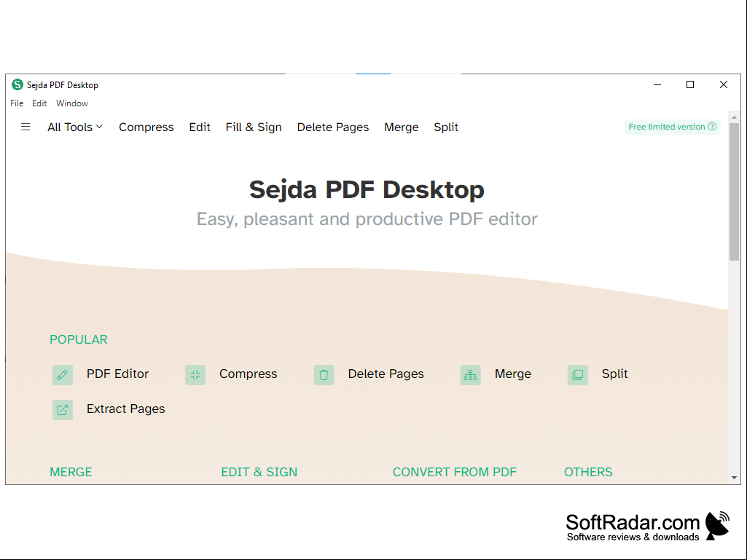Viewport: 747px width, 560px height.
Task: Close the Sejda PDF Desktop window
Action: click(723, 84)
